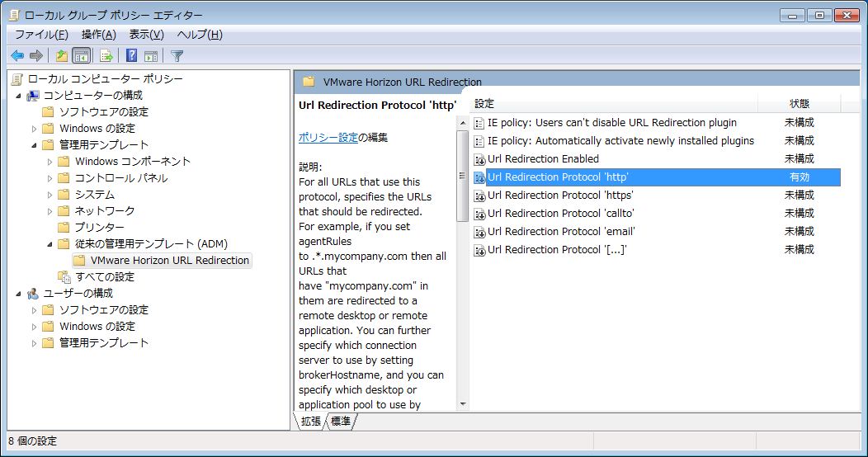Collapse 管理用テンプレート under コンピューターの構成
868x457 pixels.
35,145
